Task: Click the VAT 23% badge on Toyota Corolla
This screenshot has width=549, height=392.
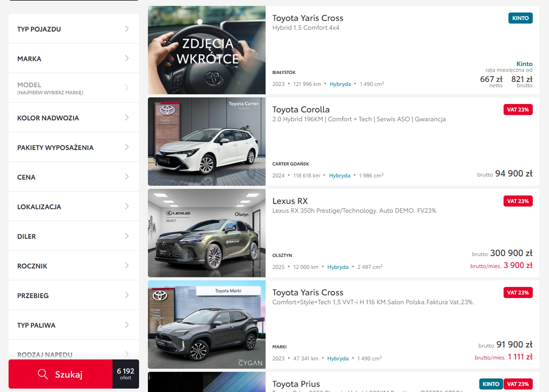Action: (518, 110)
